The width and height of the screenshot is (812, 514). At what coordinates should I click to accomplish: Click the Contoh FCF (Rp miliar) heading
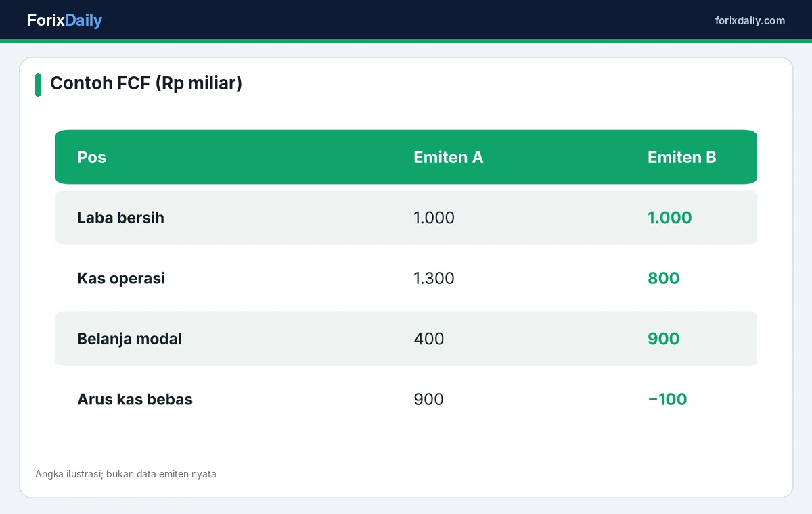click(x=146, y=83)
